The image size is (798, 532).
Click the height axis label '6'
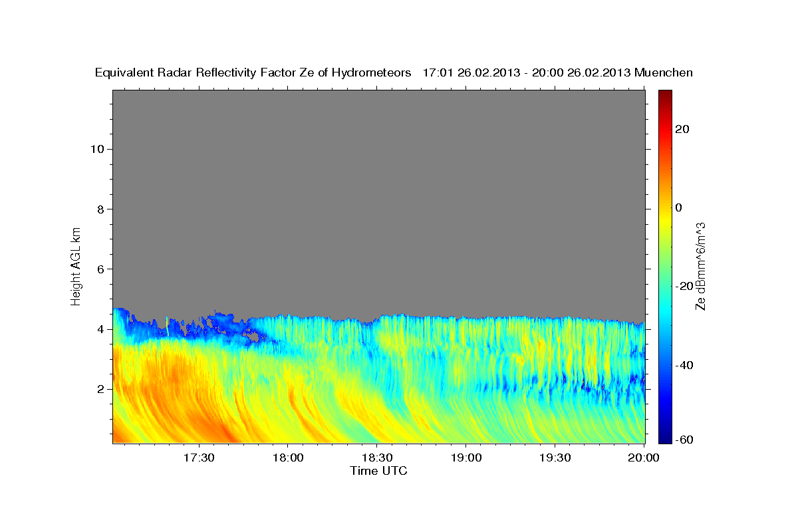(99, 269)
